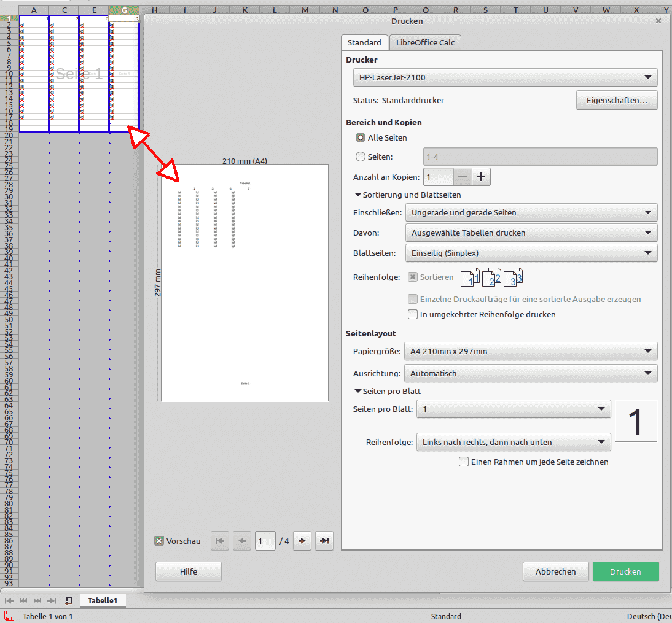The width and height of the screenshot is (672, 623).
Task: Click the Hilfe button
Action: pos(188,571)
